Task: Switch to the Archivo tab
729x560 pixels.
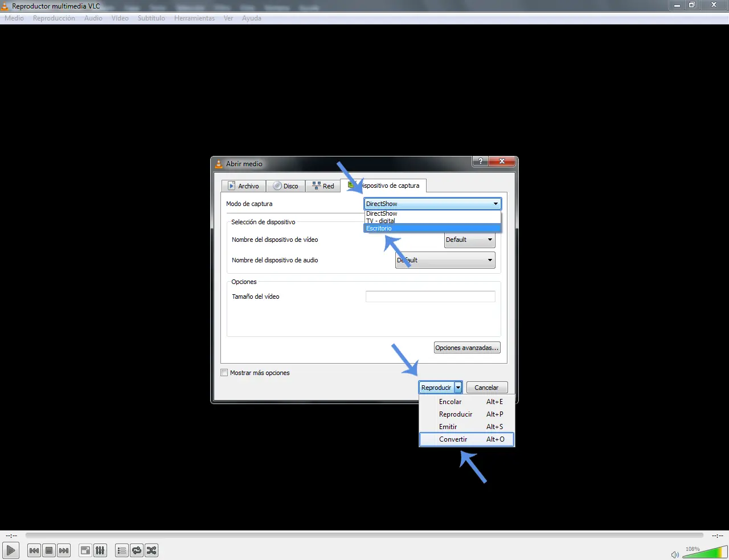Action: (243, 186)
